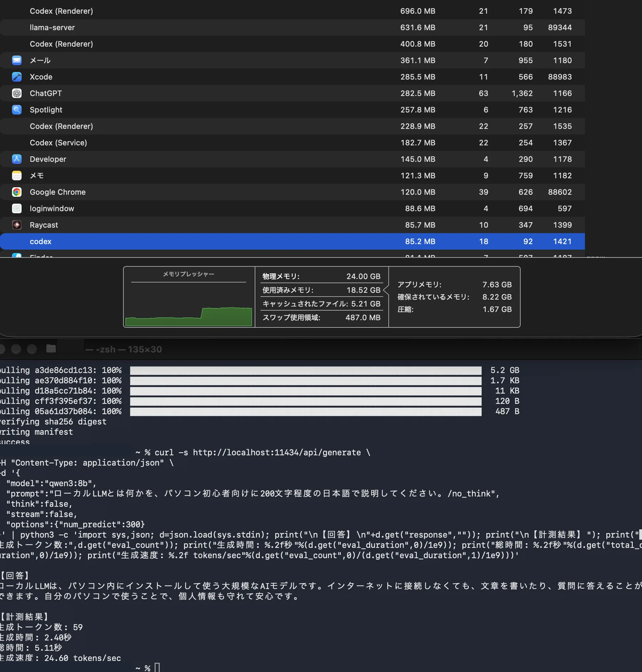The image size is (642, 672).
Task: Click the 生成速度: 24.60 tokens/sec line
Action: (61, 658)
